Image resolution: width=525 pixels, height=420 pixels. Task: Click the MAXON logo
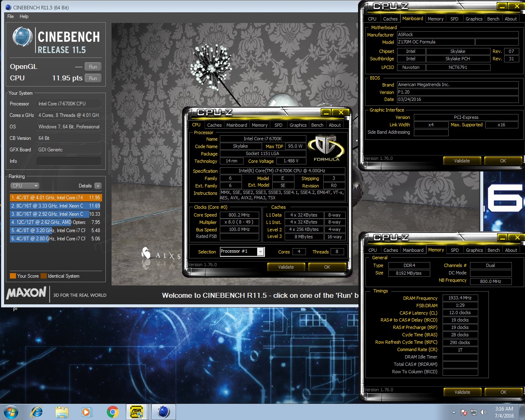(26, 293)
